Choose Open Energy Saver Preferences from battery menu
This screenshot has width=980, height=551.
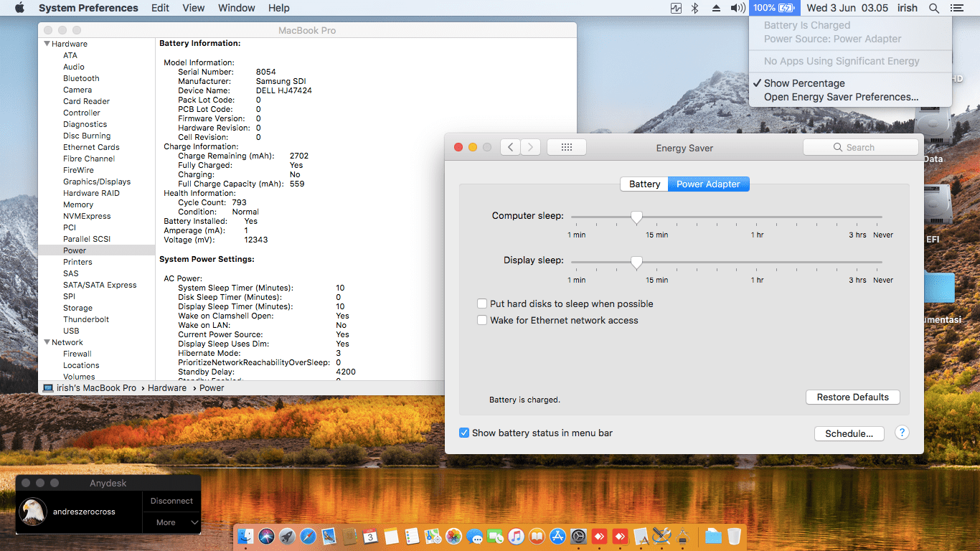coord(841,97)
